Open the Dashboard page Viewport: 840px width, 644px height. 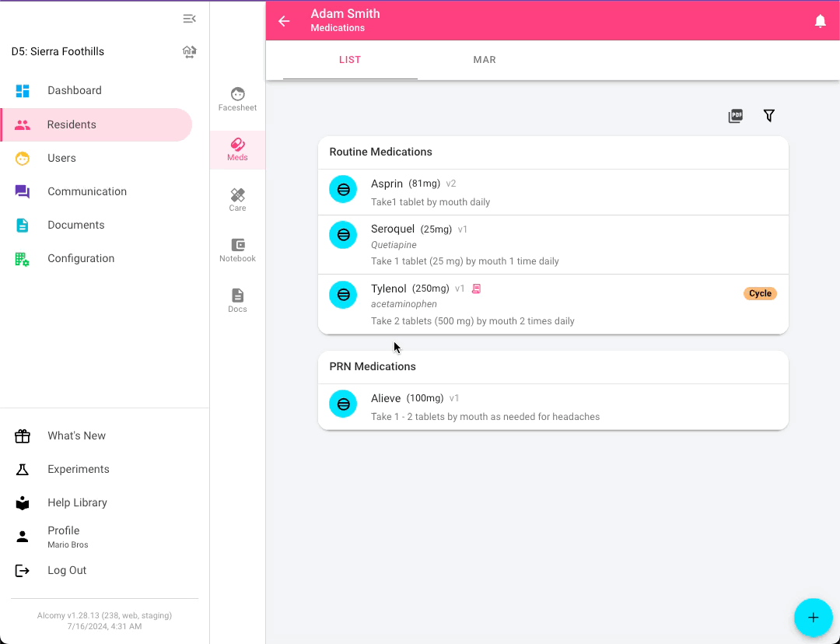tap(96, 90)
